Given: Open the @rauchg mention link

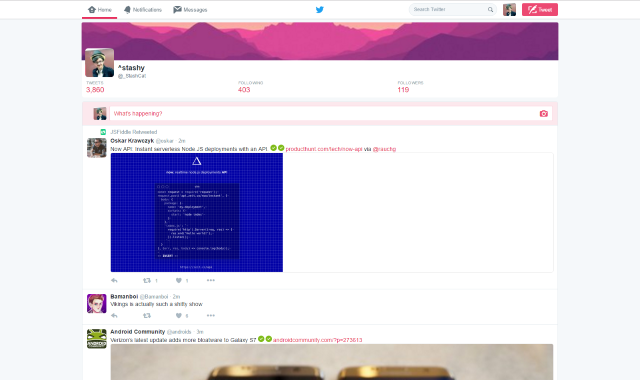Looking at the screenshot, I should click(x=384, y=149).
